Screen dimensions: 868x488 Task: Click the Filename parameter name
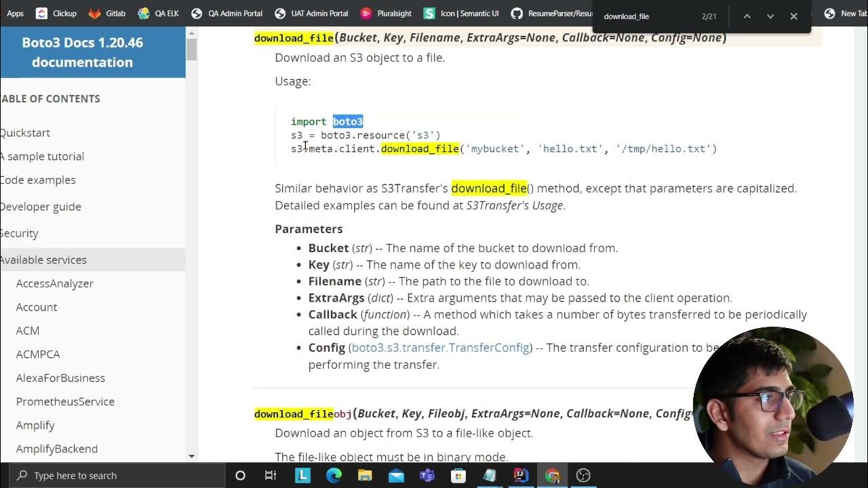point(335,281)
